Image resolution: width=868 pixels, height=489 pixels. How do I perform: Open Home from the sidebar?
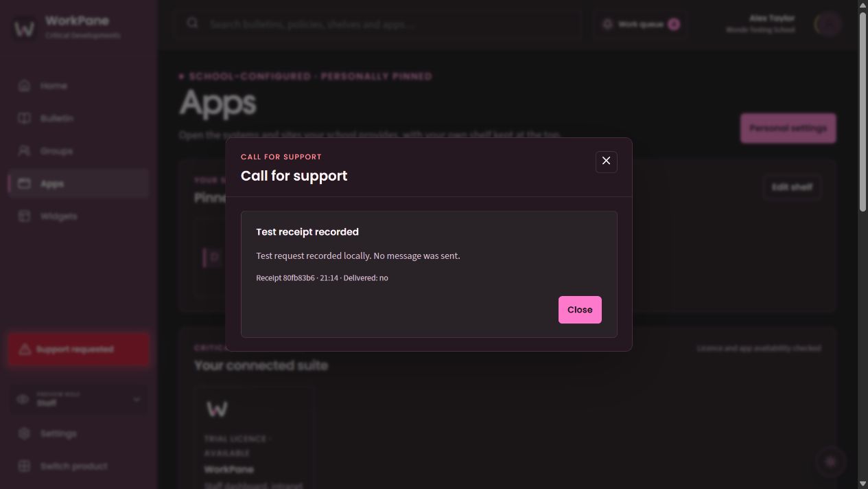pos(78,86)
